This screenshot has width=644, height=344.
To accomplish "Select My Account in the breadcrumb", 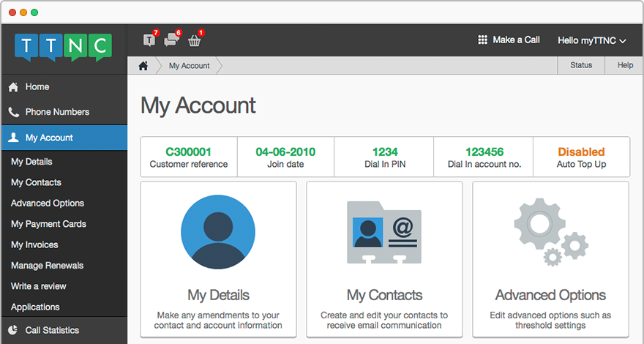I will (189, 66).
